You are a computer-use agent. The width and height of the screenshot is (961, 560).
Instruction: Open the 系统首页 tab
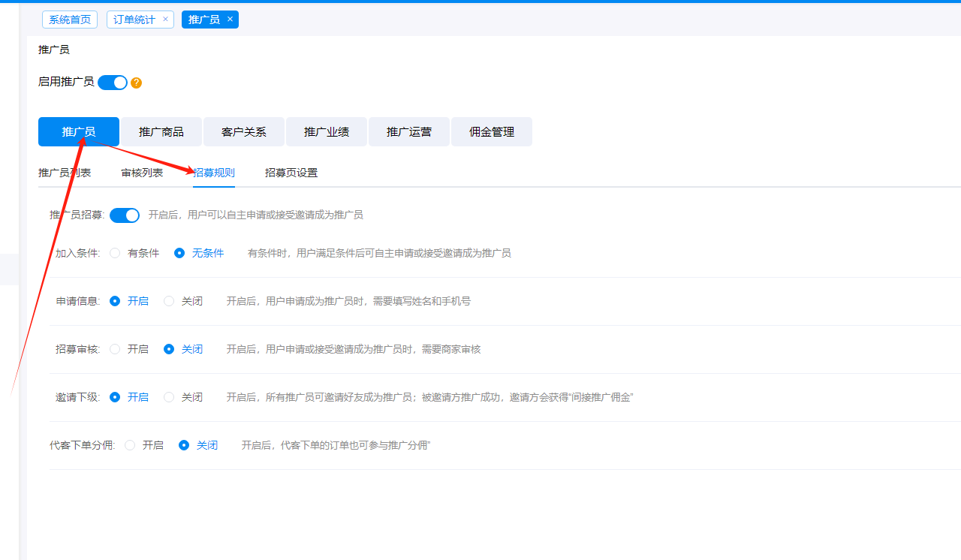click(70, 20)
